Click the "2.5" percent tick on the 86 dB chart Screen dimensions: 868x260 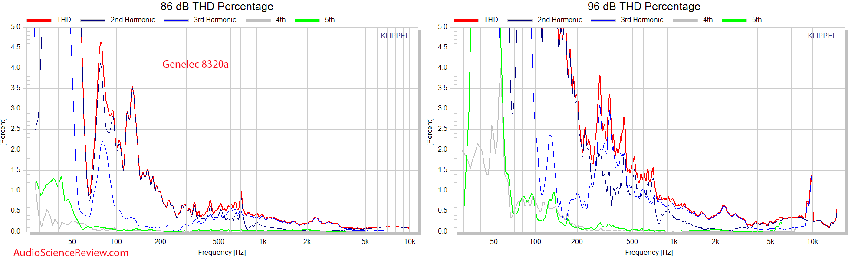click(16, 129)
